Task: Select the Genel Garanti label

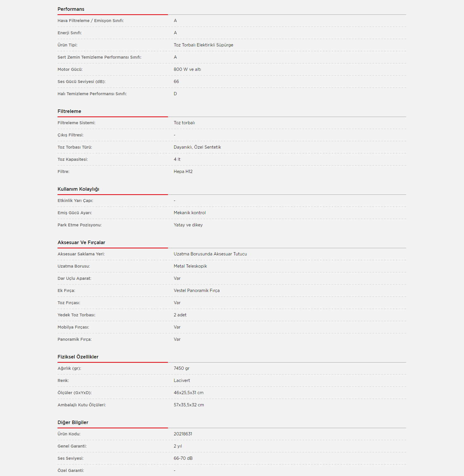Action: click(x=72, y=446)
